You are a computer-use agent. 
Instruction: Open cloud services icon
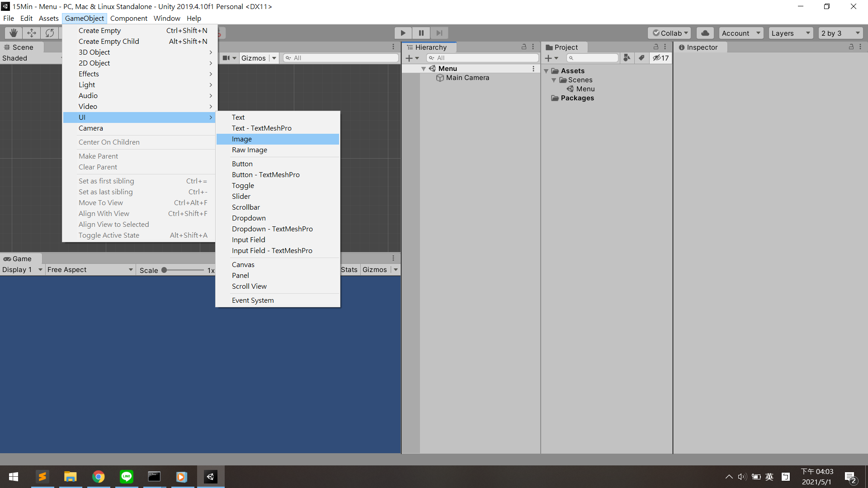pyautogui.click(x=705, y=33)
